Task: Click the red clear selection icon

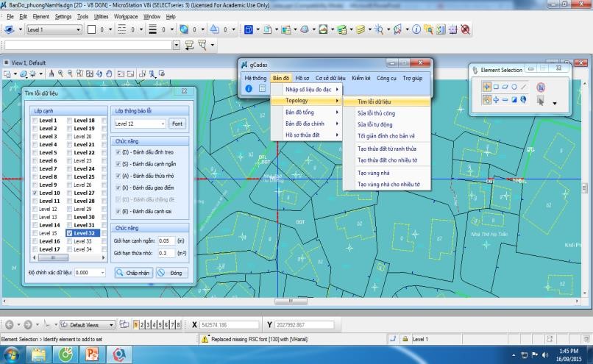Action: [541, 87]
